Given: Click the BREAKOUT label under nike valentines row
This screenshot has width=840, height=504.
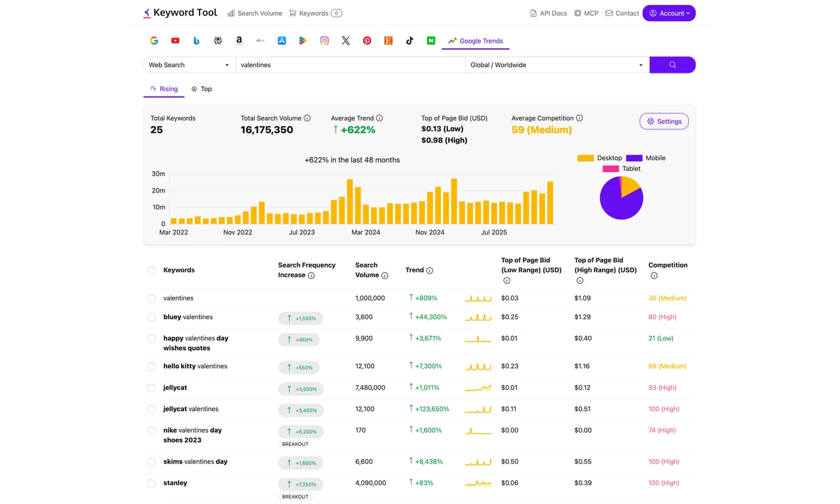Looking at the screenshot, I should click(x=295, y=444).
